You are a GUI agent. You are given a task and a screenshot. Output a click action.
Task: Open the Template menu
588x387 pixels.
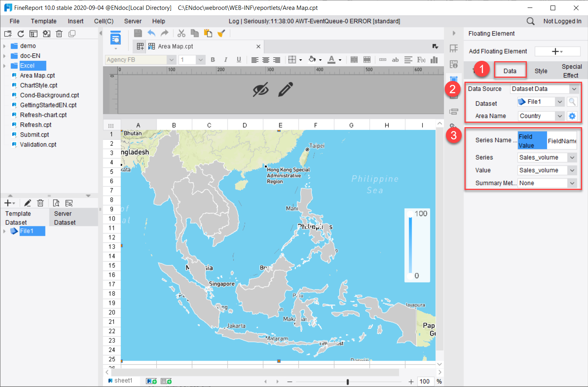(43, 21)
